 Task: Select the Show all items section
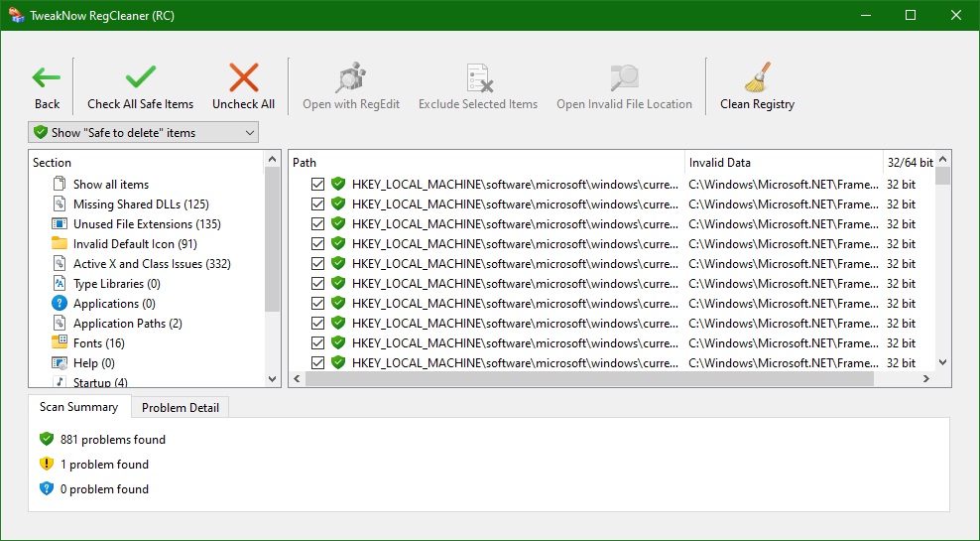pos(111,184)
